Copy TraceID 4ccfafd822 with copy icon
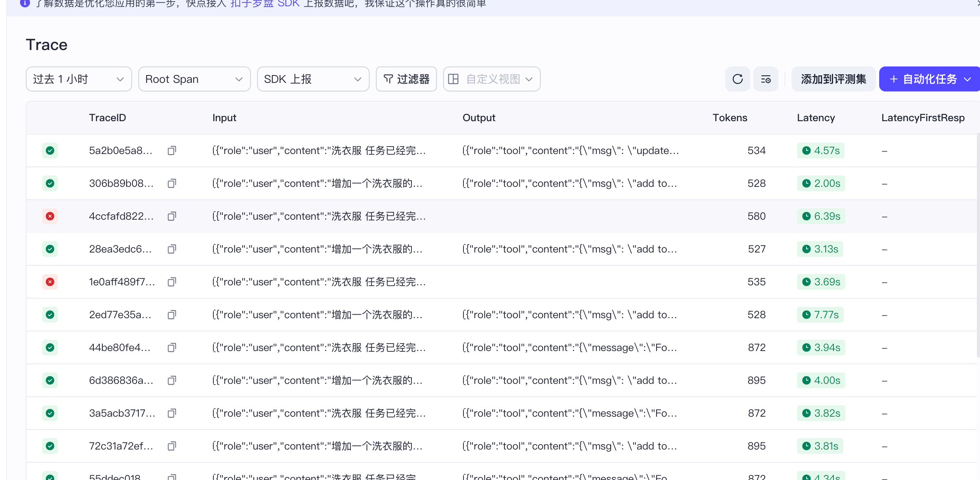Image resolution: width=980 pixels, height=480 pixels. 172,216
